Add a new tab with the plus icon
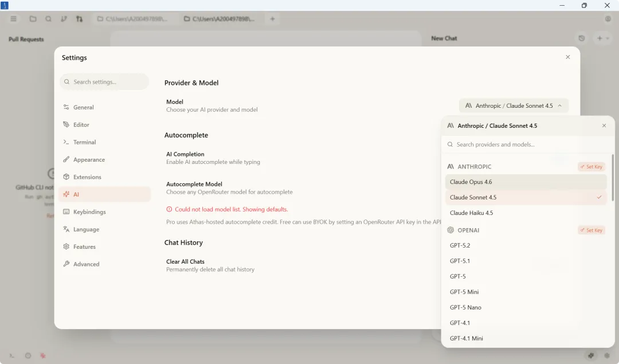This screenshot has height=364, width=619. 272,18
